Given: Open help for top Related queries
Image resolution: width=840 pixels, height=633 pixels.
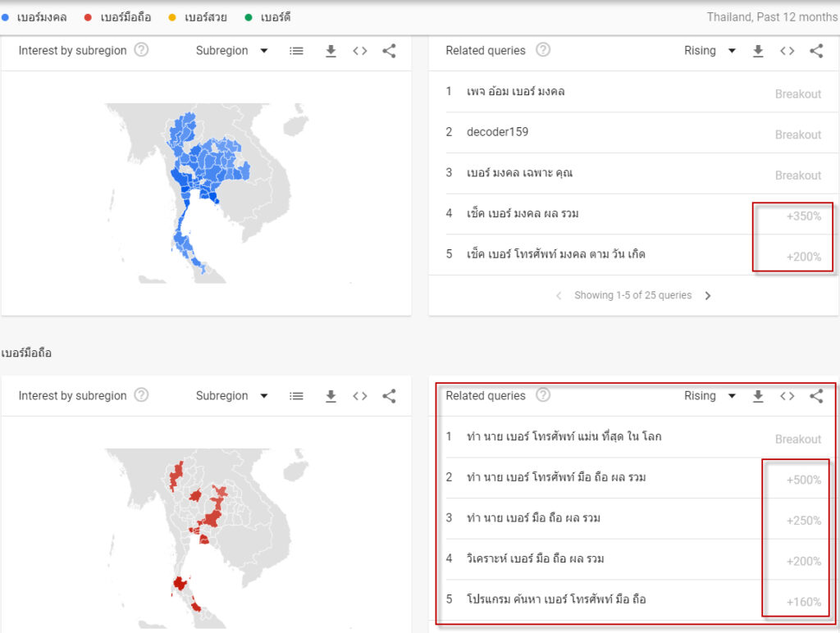Looking at the screenshot, I should pos(543,50).
